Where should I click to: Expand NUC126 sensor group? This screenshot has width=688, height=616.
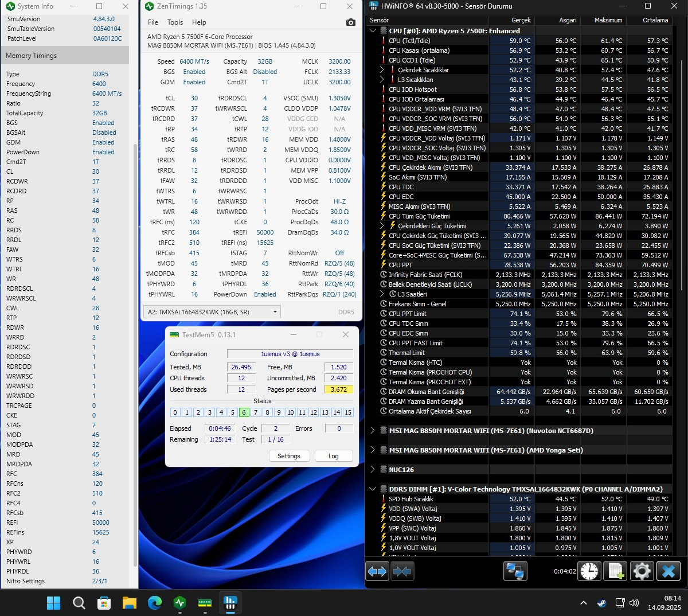(373, 470)
